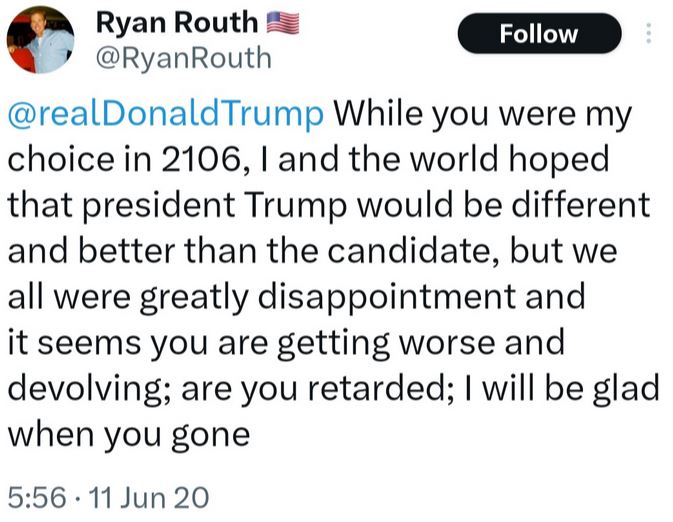Click Ryan Routh's profile avatar
The image size is (673, 522).
tap(42, 39)
